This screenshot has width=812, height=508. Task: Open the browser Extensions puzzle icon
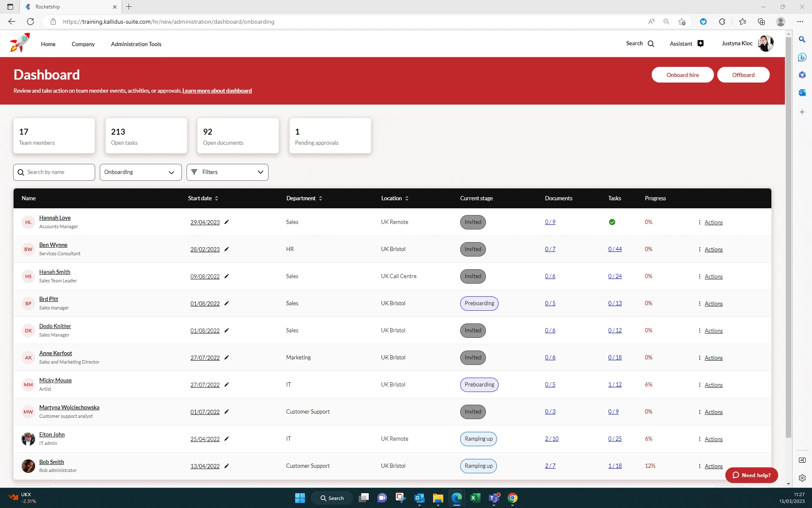point(722,22)
